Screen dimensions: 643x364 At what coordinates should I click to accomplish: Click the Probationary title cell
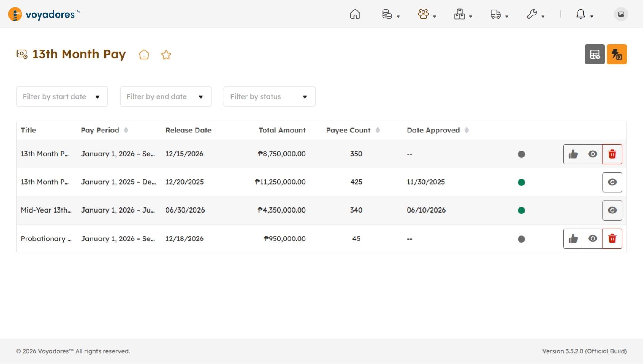(x=46, y=239)
